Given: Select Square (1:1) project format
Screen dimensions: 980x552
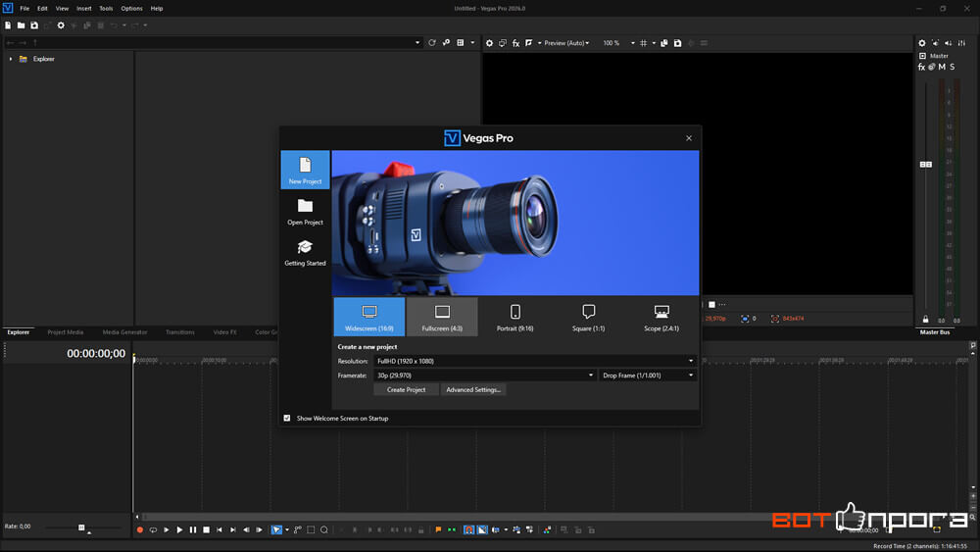Looking at the screenshot, I should pos(588,317).
